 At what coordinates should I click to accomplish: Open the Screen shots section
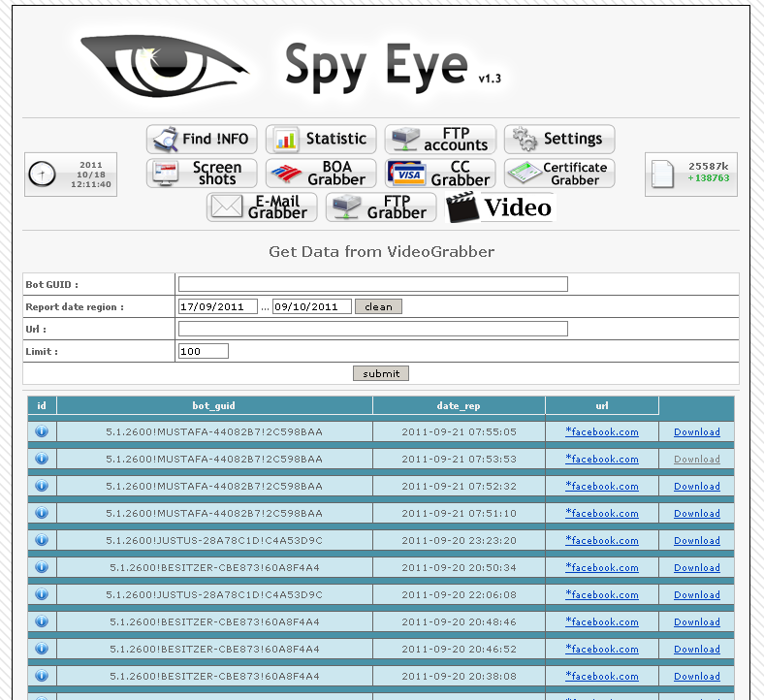[x=202, y=174]
